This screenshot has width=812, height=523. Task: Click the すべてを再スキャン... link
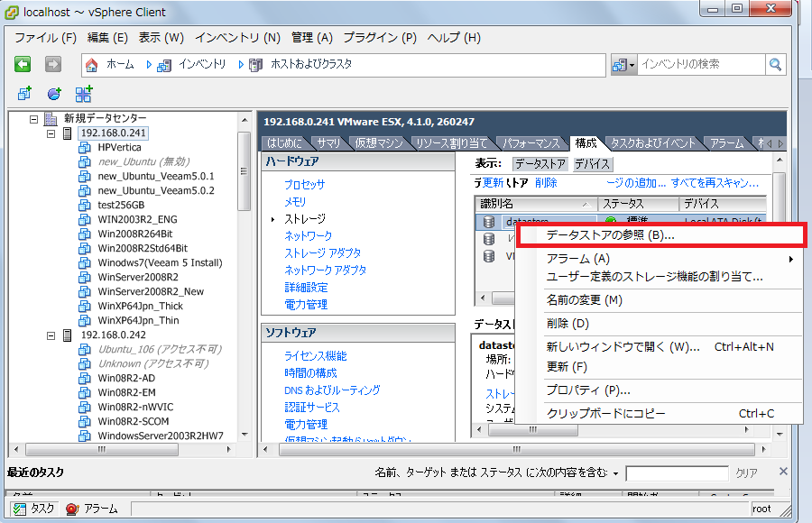click(x=715, y=183)
